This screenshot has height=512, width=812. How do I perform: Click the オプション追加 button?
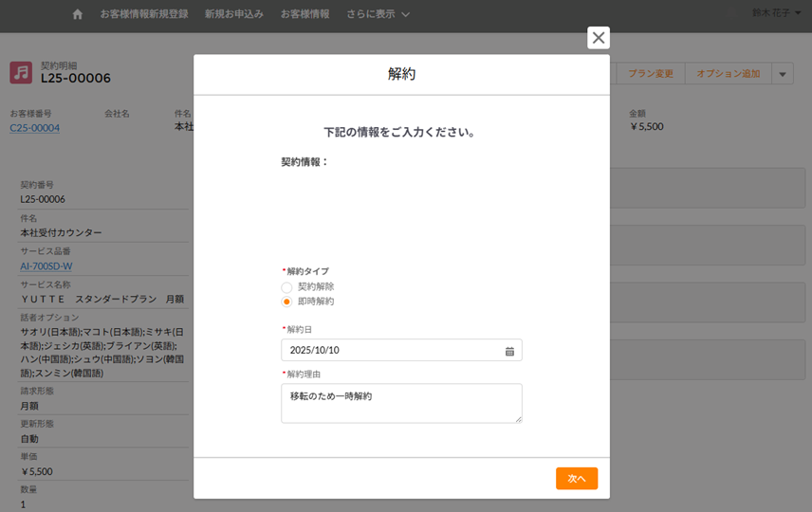point(728,74)
